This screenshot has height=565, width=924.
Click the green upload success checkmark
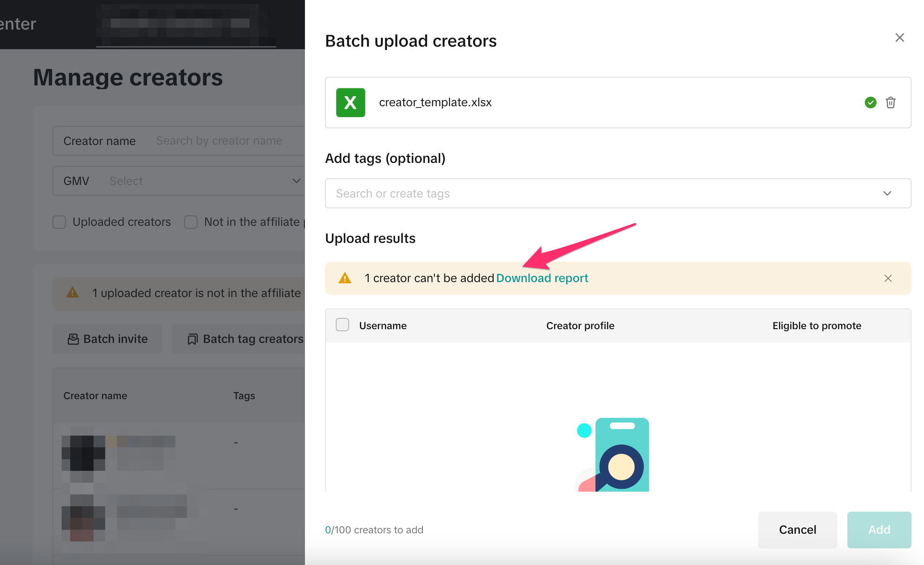pos(871,102)
